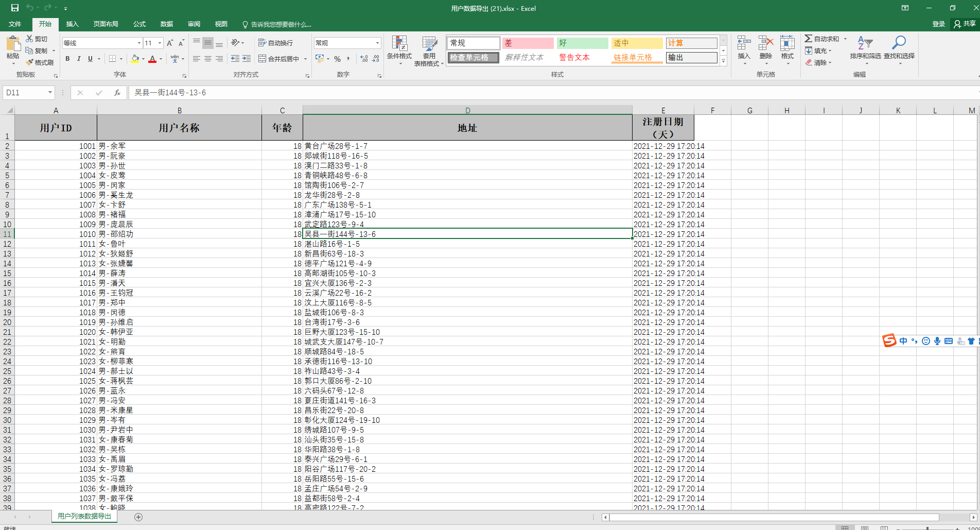The height and width of the screenshot is (530, 980).
Task: Apply the 好 cell style
Action: tap(582, 43)
